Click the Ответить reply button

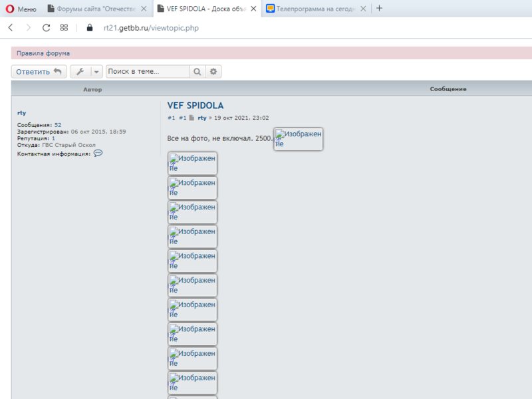pos(39,72)
